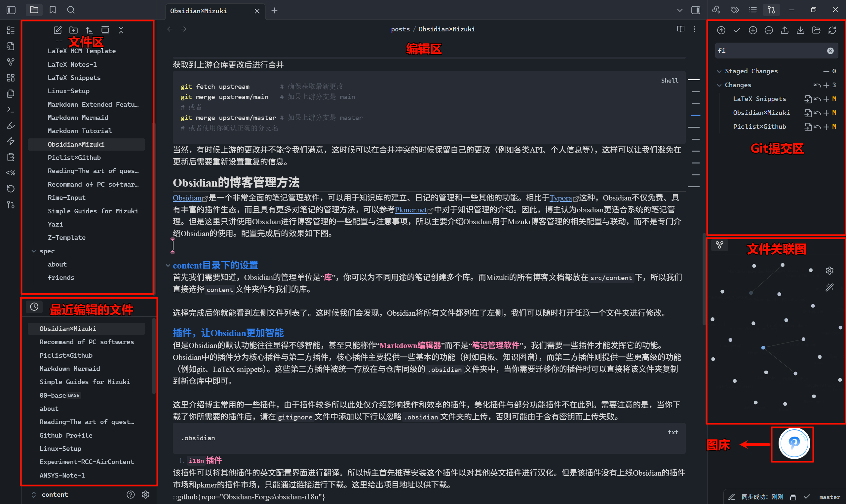This screenshot has width=846, height=504.
Task: Toggle reading view with the book icon
Action: 680,29
